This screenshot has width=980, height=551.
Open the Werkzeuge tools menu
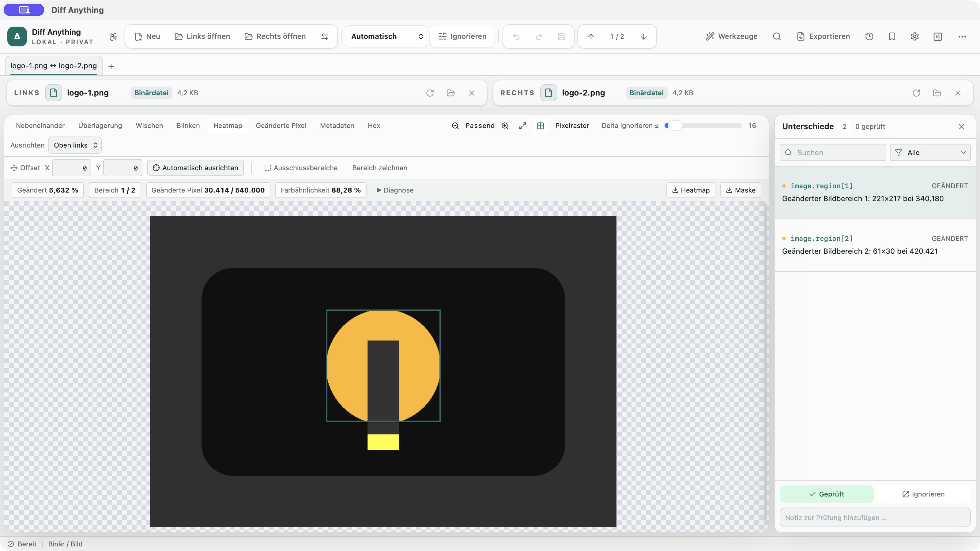click(x=732, y=36)
